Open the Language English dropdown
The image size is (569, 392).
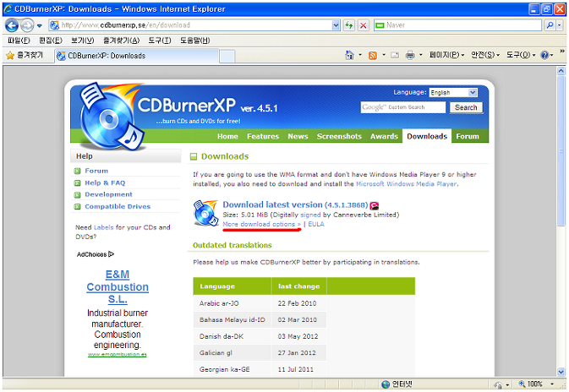(453, 92)
